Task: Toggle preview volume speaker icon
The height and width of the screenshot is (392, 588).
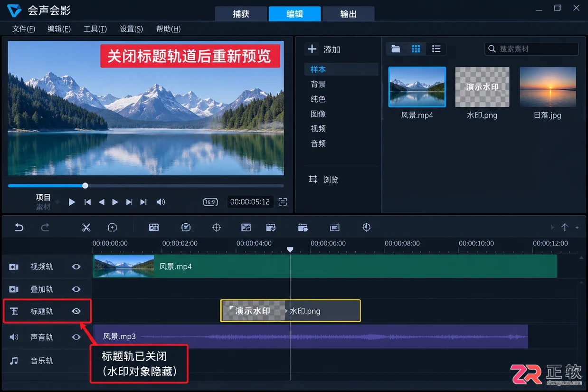Action: (161, 202)
